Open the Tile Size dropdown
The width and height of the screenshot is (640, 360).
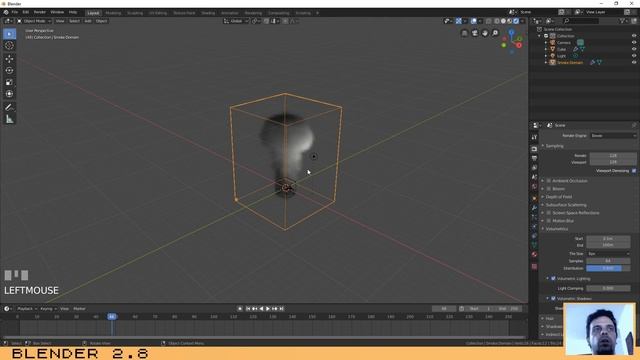tap(608, 253)
